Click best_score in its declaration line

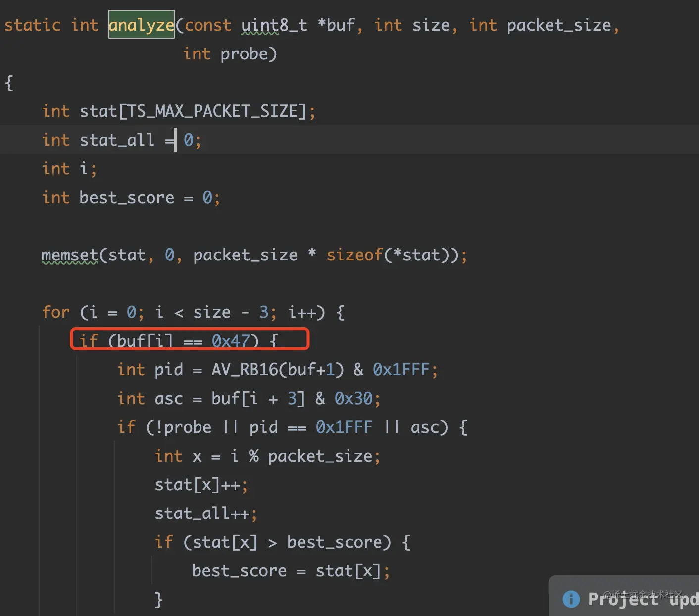point(127,198)
